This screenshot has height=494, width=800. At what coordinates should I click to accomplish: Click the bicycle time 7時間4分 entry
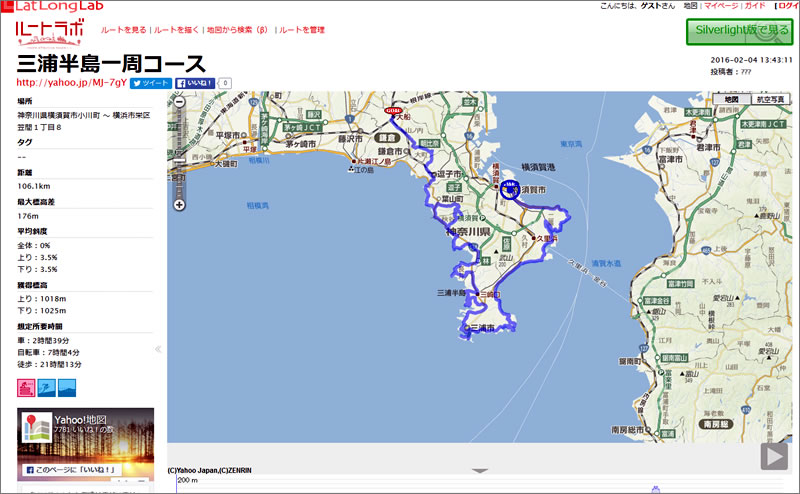48,353
